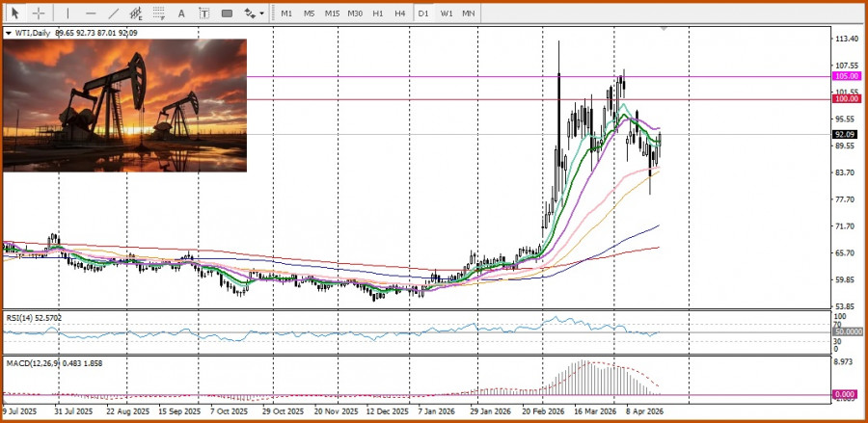
Task: Pick the rectangle shape tool
Action: (x=227, y=13)
